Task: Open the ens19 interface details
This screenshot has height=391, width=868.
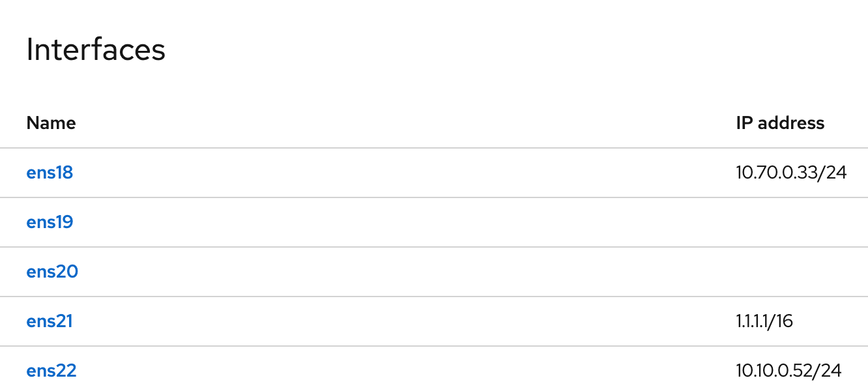Action: tap(50, 222)
